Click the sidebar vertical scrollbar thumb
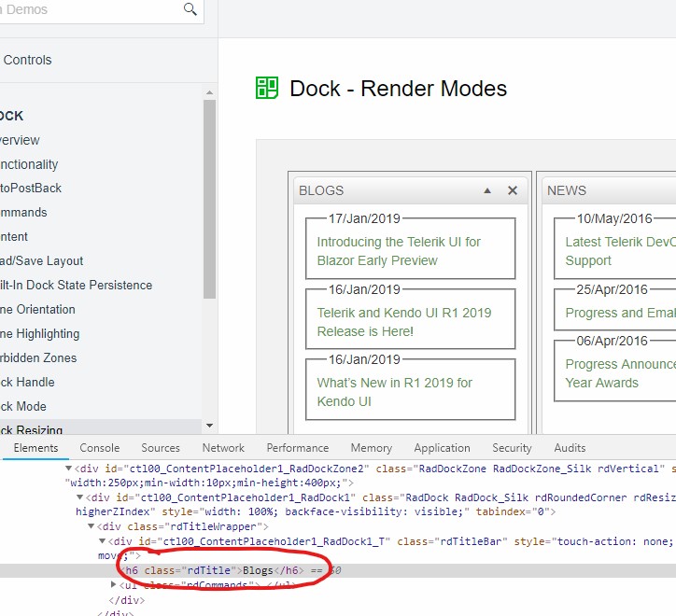The width and height of the screenshot is (676, 616). pyautogui.click(x=209, y=196)
